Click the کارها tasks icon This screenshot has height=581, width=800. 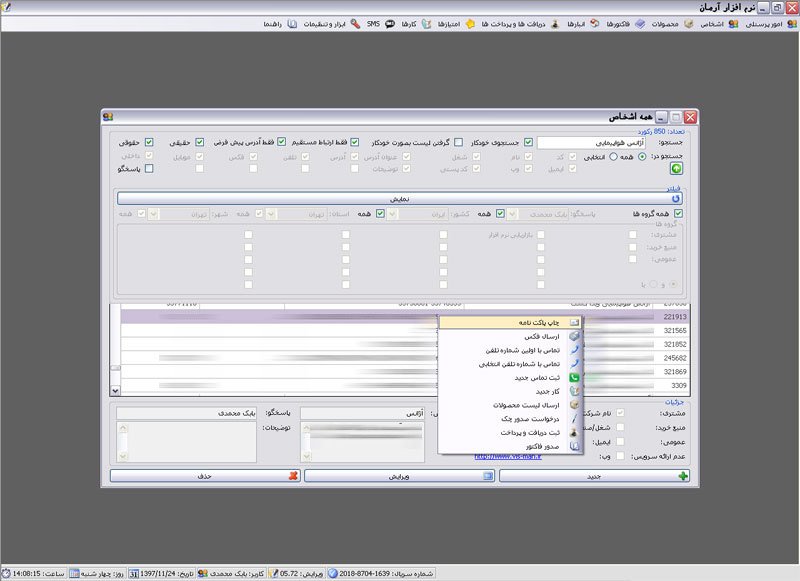tap(426, 24)
